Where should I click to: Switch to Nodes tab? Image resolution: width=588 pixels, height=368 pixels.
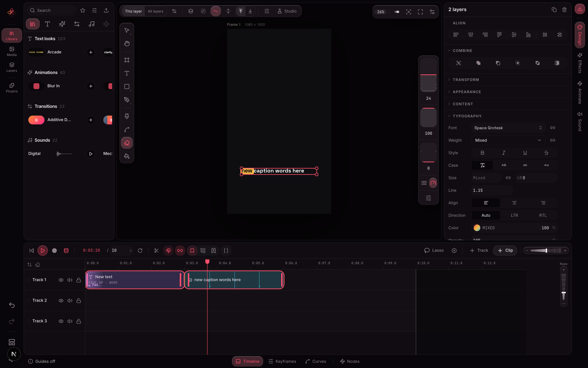tap(350, 361)
